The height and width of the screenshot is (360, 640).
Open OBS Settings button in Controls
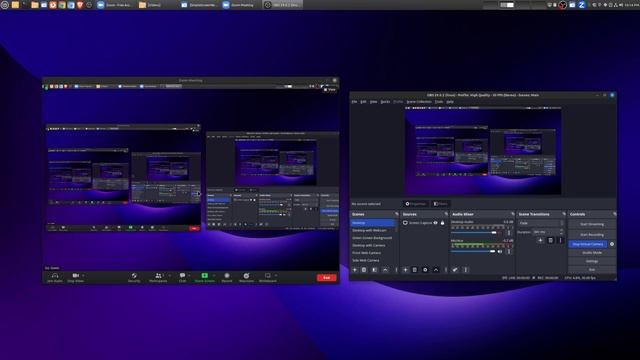(x=592, y=261)
